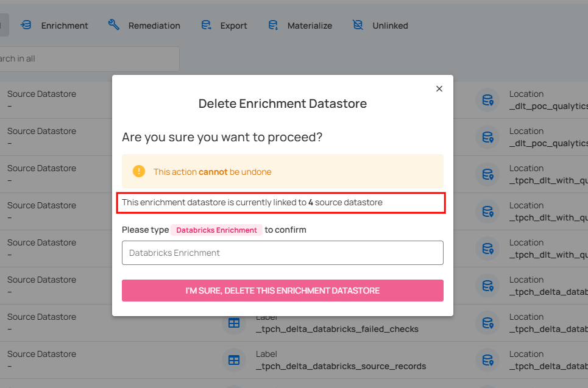Click 'This action cannot be undone' warning text

pos(212,172)
